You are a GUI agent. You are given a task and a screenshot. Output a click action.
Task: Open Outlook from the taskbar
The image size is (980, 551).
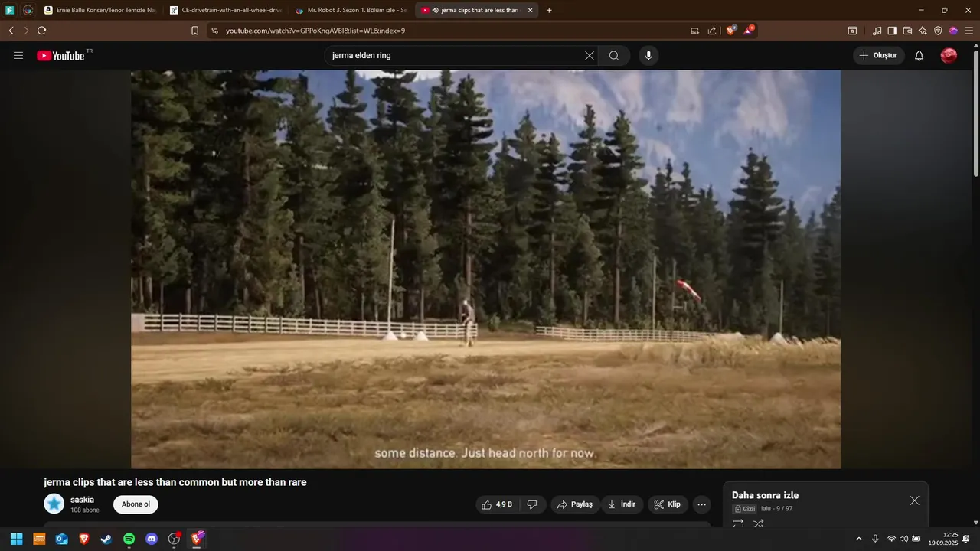coord(61,539)
